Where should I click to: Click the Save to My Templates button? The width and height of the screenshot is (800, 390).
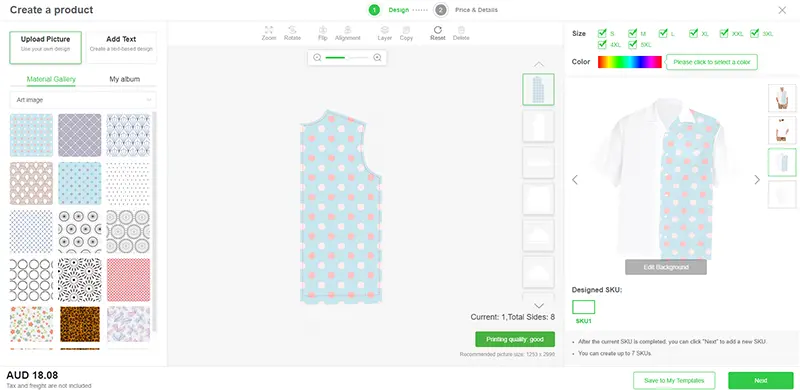(x=674, y=380)
